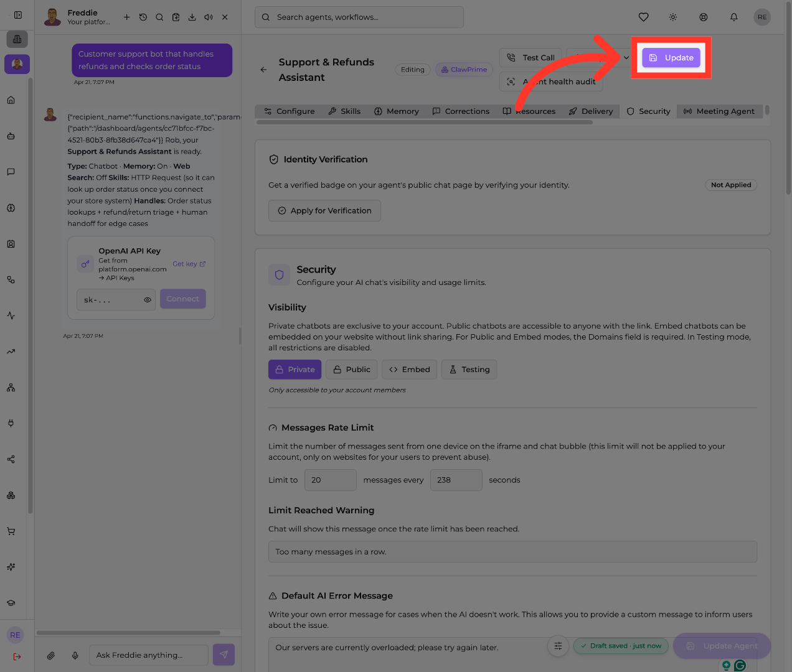Set visibility to Embed
This screenshot has width=792, height=672.
click(410, 370)
